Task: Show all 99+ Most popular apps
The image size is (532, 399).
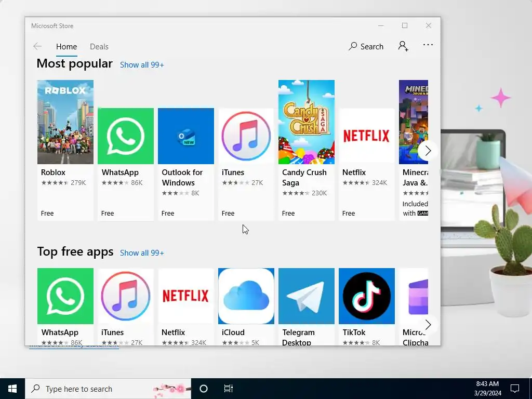Action: click(x=142, y=65)
